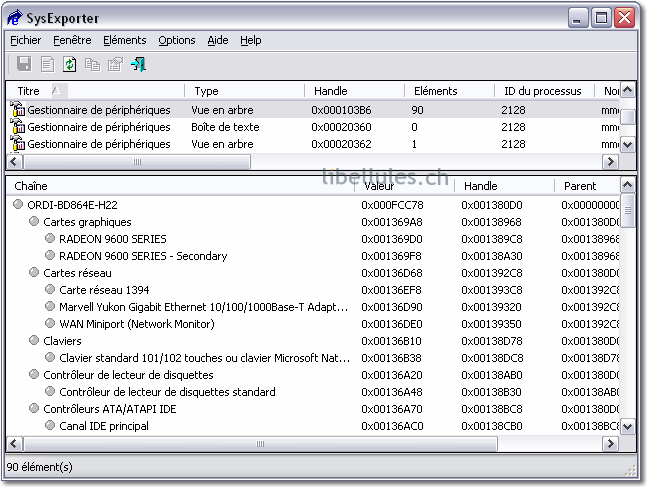The image size is (647, 487).
Task: Click the lower list's vertical scrollbar thumb
Action: click(x=628, y=210)
